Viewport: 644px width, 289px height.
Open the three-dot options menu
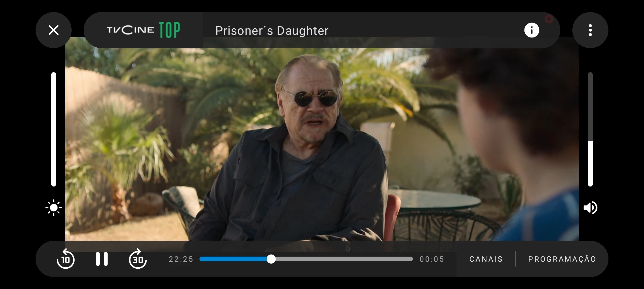pyautogui.click(x=590, y=30)
